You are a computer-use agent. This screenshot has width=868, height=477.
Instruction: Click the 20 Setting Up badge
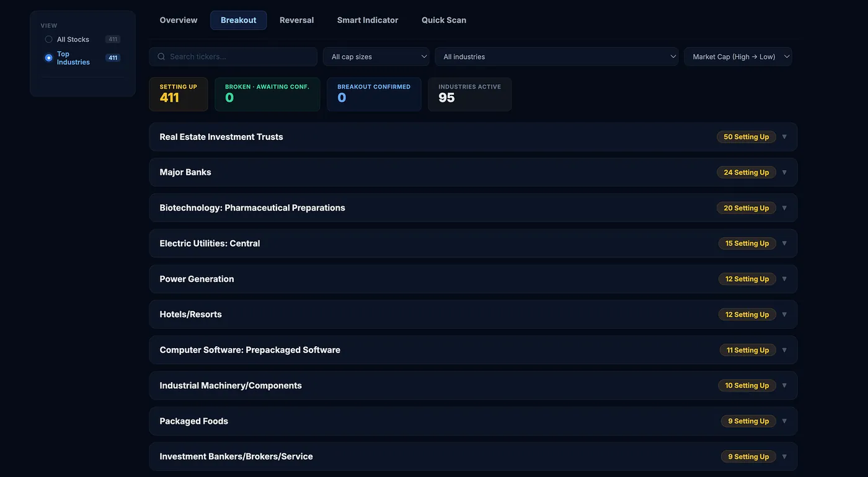(746, 208)
